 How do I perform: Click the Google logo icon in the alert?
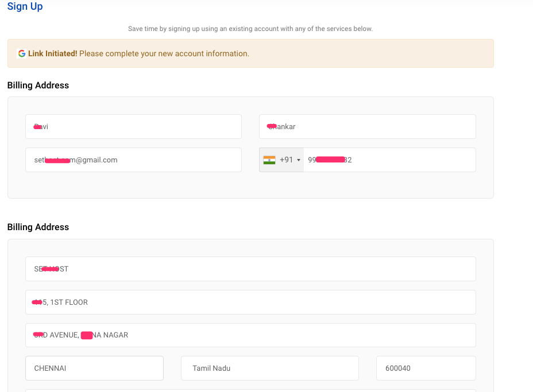22,53
